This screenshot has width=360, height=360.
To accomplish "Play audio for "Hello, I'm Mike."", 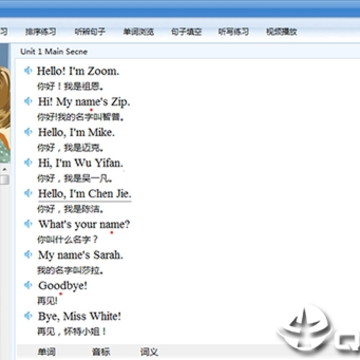I will 28,132.
